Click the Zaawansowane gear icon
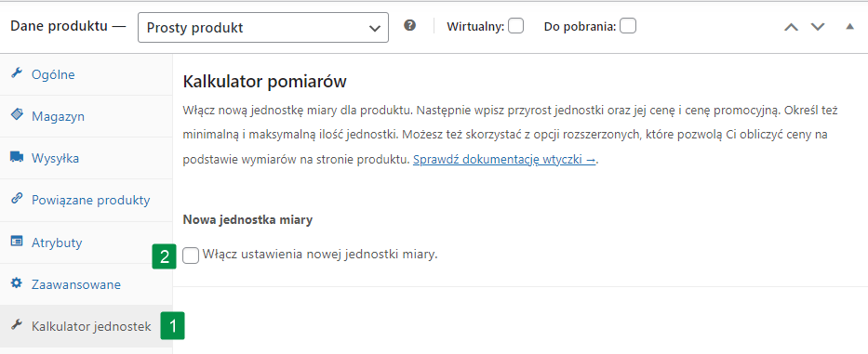The height and width of the screenshot is (354, 868). (x=17, y=283)
